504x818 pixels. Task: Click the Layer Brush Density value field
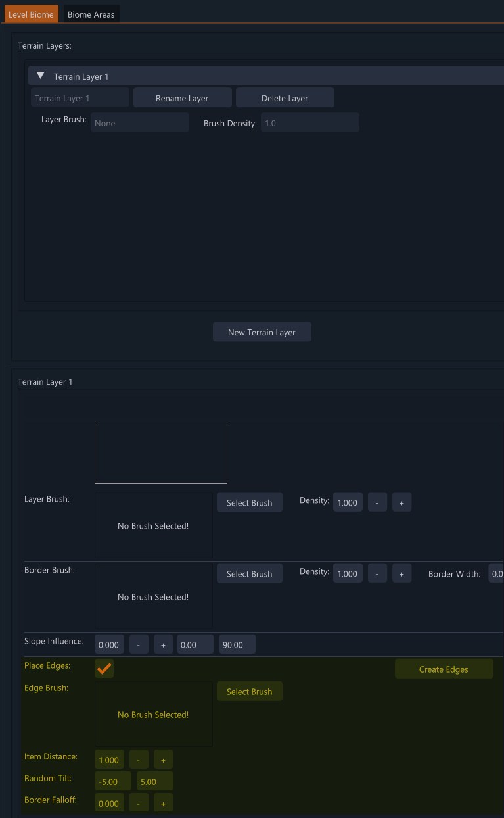(348, 502)
